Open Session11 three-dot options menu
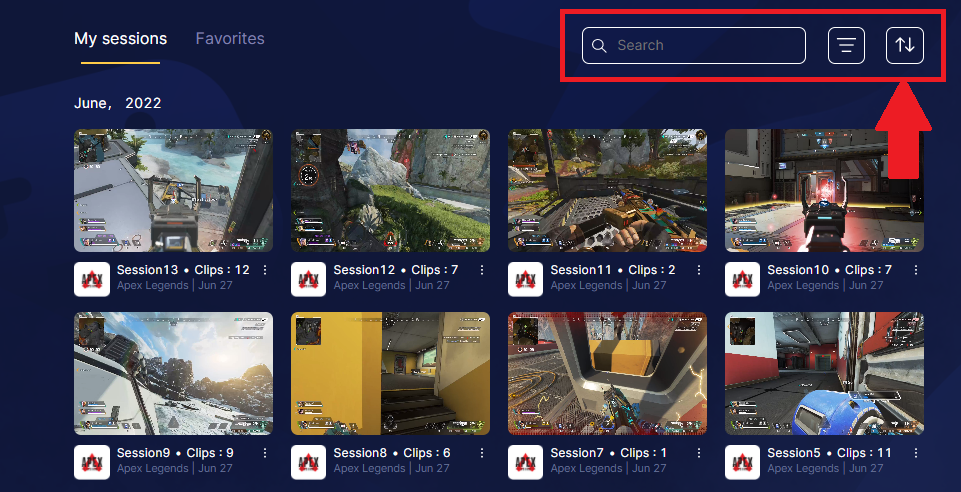 coord(699,270)
